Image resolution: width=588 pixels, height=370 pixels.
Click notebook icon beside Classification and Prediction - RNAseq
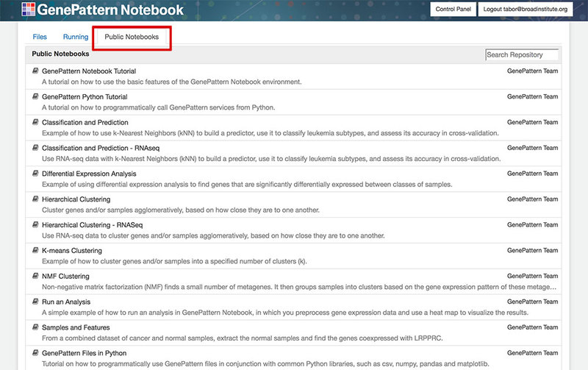point(35,147)
